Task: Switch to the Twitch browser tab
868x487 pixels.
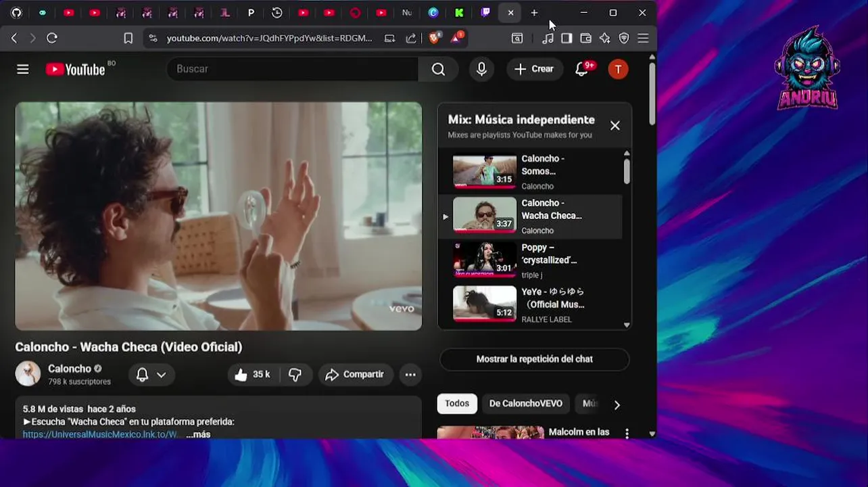Action: [x=485, y=12]
